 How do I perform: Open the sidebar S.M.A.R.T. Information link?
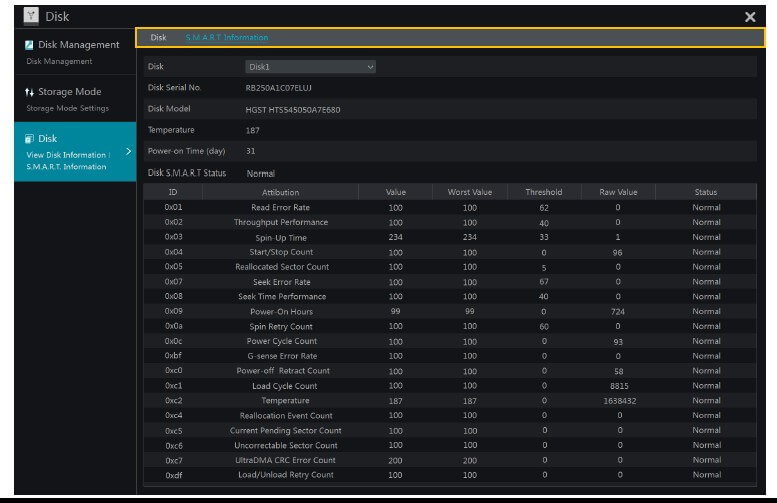tap(66, 167)
